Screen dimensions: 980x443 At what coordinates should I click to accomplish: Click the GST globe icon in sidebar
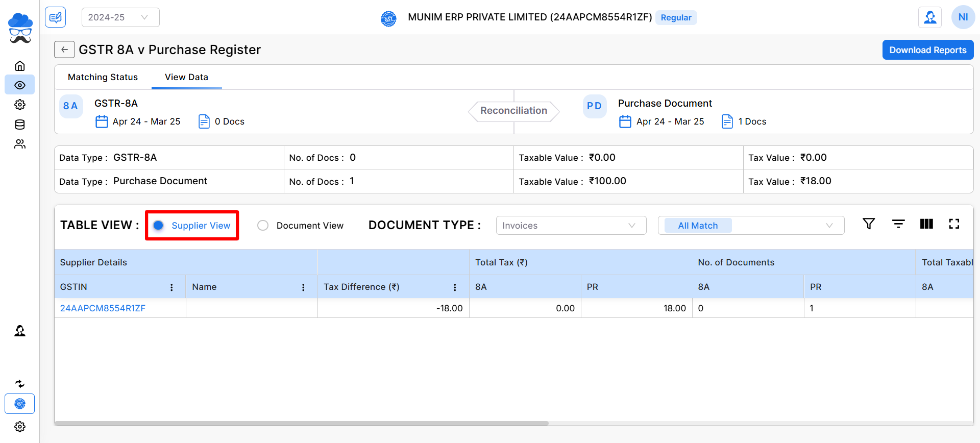coord(20,404)
